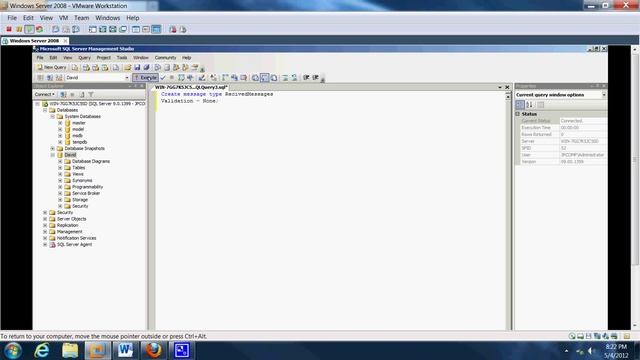Click the Save (floppy disk) toolbar icon

137,67
